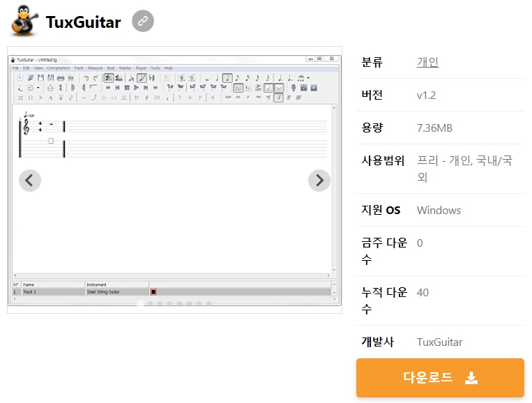The height and width of the screenshot is (403, 532).
Task: Click the Undo arrow in TuxGuitar toolbar
Action: pos(86,78)
